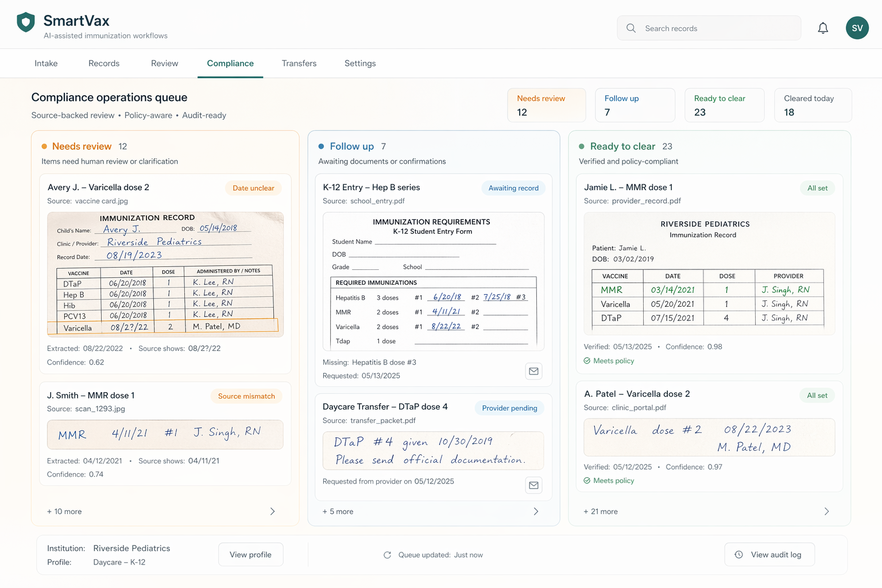Click the email icon on Hep B series card

533,371
